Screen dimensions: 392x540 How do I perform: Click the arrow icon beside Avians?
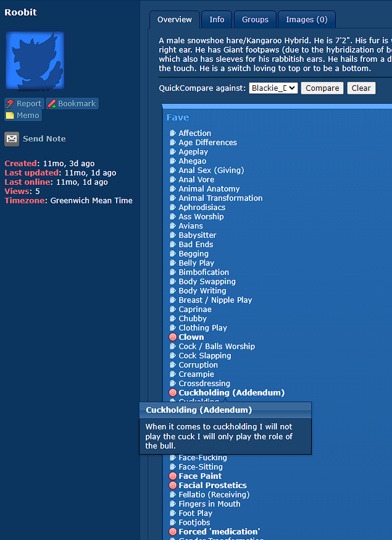click(x=173, y=226)
